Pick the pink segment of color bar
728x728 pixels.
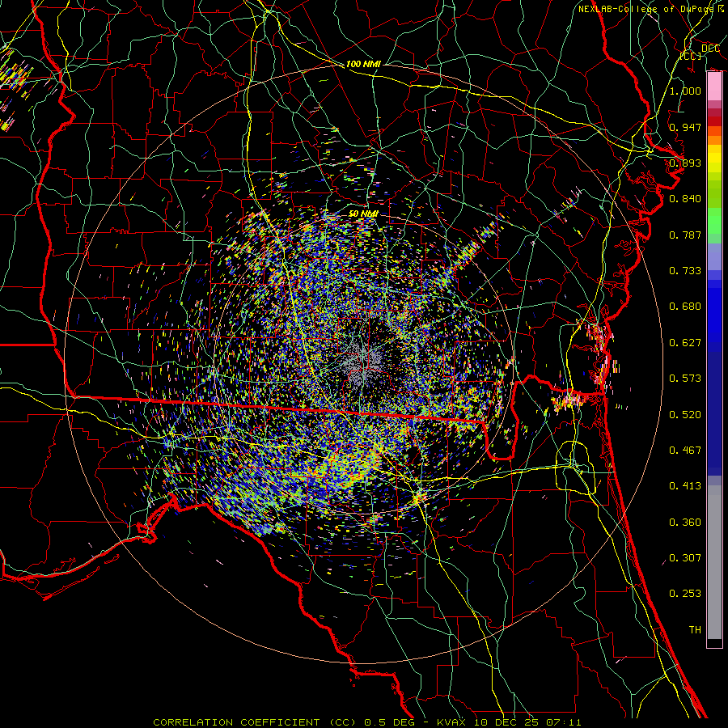point(714,86)
